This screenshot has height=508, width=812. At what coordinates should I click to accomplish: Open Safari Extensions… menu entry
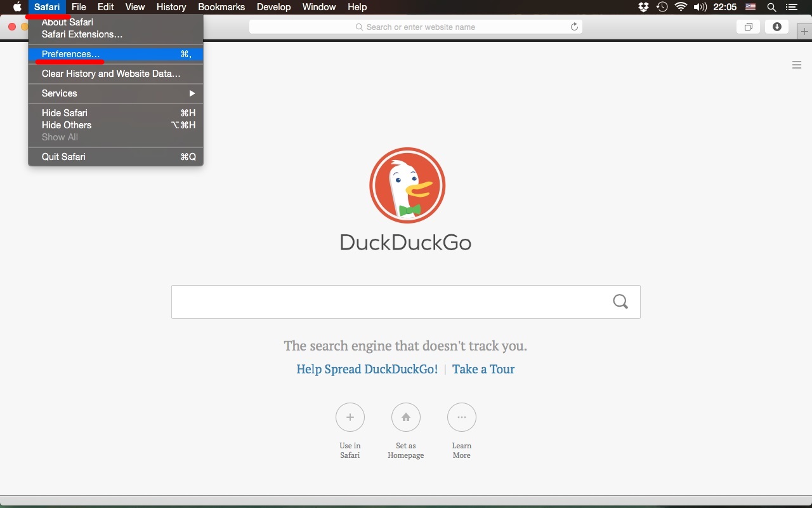pos(115,34)
